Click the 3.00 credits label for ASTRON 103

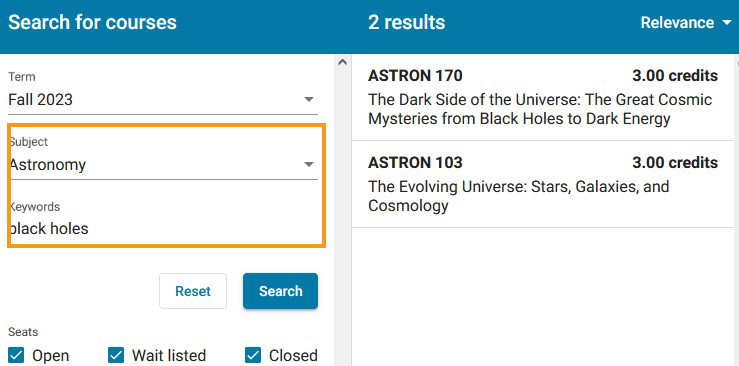pyautogui.click(x=675, y=163)
